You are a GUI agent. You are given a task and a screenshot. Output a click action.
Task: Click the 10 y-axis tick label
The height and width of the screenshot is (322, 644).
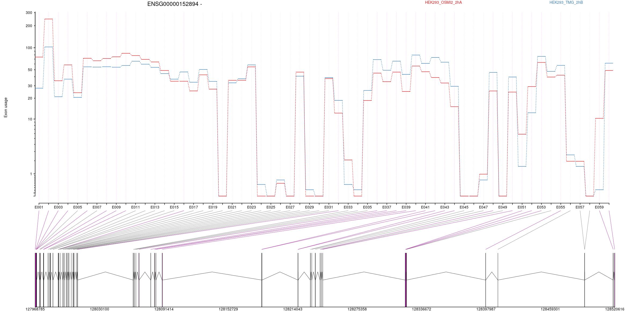(x=30, y=119)
